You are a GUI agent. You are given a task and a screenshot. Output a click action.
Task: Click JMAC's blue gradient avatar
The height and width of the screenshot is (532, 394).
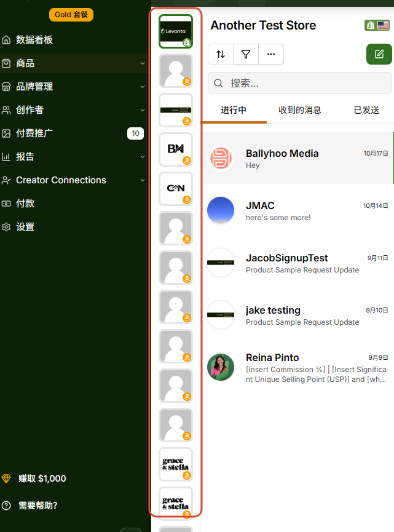(x=221, y=210)
